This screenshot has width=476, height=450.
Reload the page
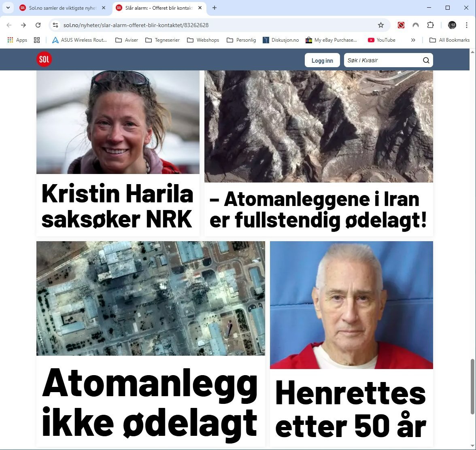pos(38,25)
